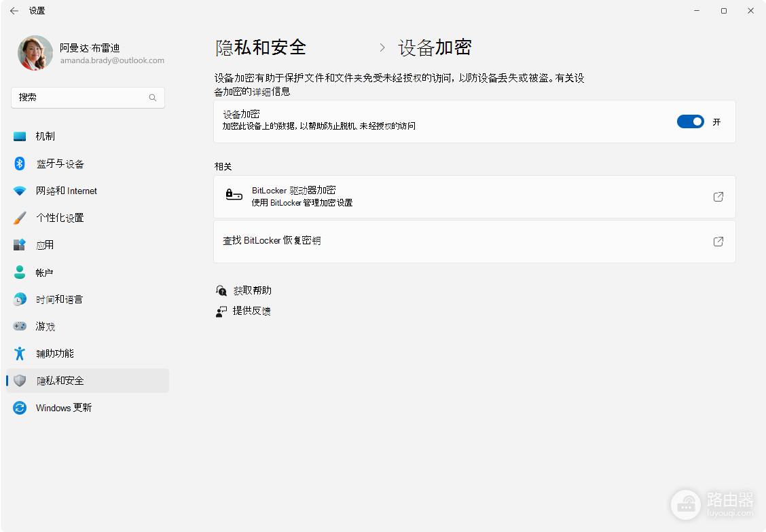Click the account name 阿曼达·布雷迪
766x532 pixels.
pyautogui.click(x=90, y=47)
